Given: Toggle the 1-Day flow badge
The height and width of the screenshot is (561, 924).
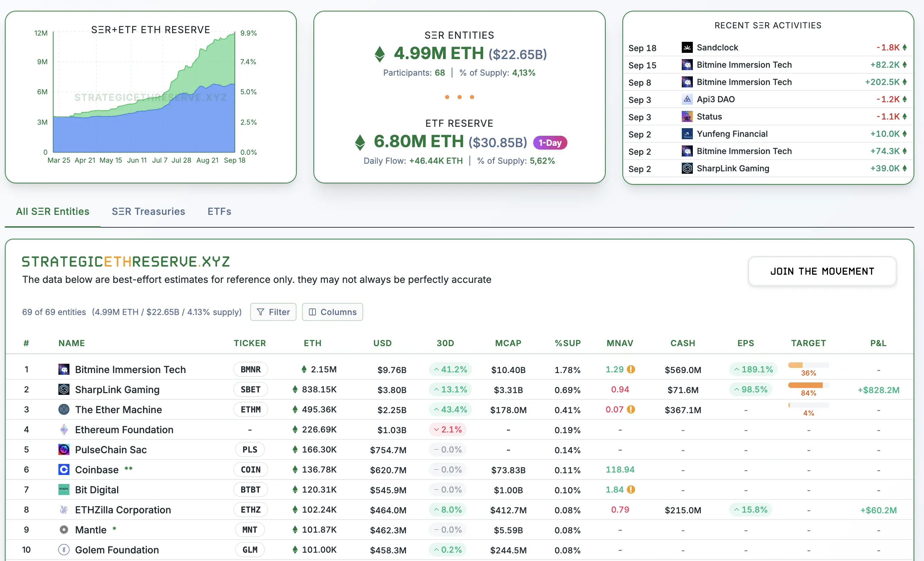Looking at the screenshot, I should [550, 143].
